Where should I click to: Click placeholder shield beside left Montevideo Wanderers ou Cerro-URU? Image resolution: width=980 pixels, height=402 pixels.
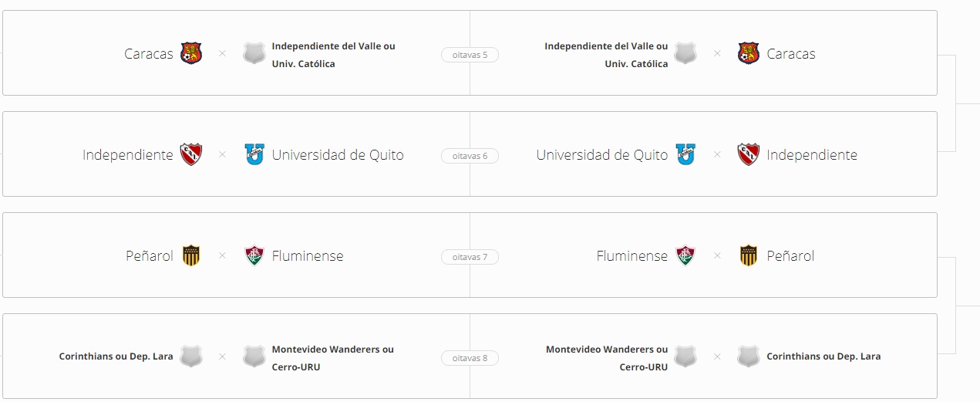tap(254, 356)
